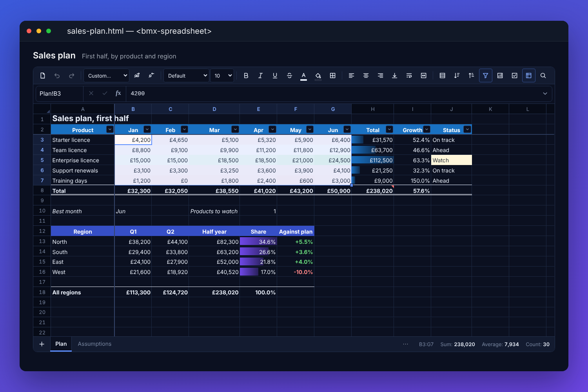Insert a checkbox from the toolbar
Screen dimensions: 588x392
click(x=515, y=76)
